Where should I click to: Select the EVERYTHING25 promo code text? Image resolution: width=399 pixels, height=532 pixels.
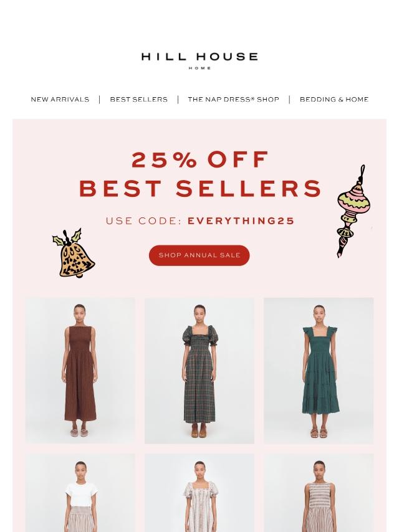241,221
